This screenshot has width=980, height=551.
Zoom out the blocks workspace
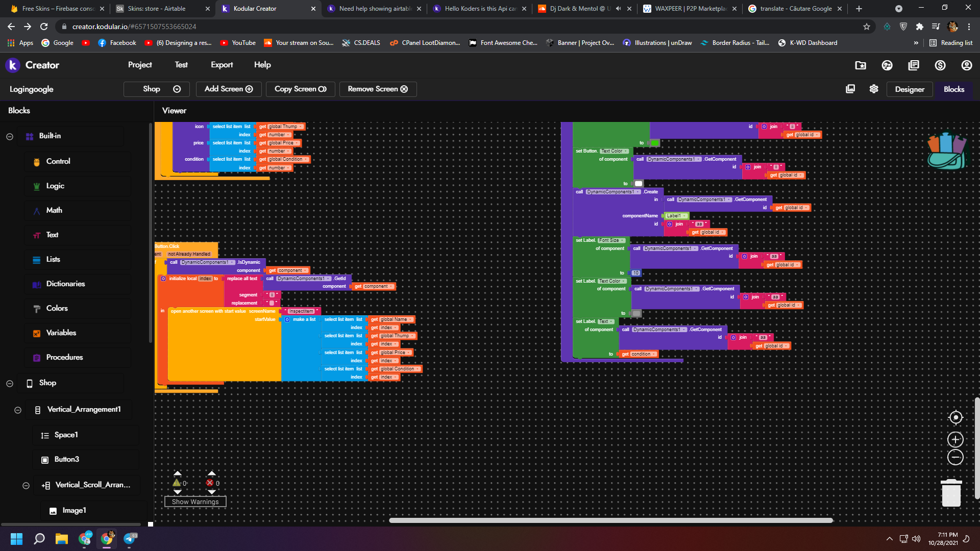(x=955, y=457)
